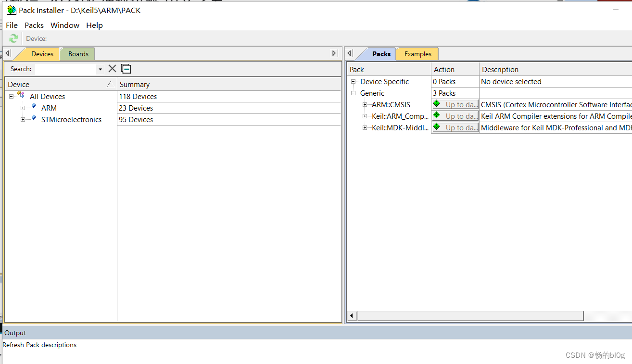The height and width of the screenshot is (364, 632).
Task: Click the Output panel header
Action: pos(316,333)
